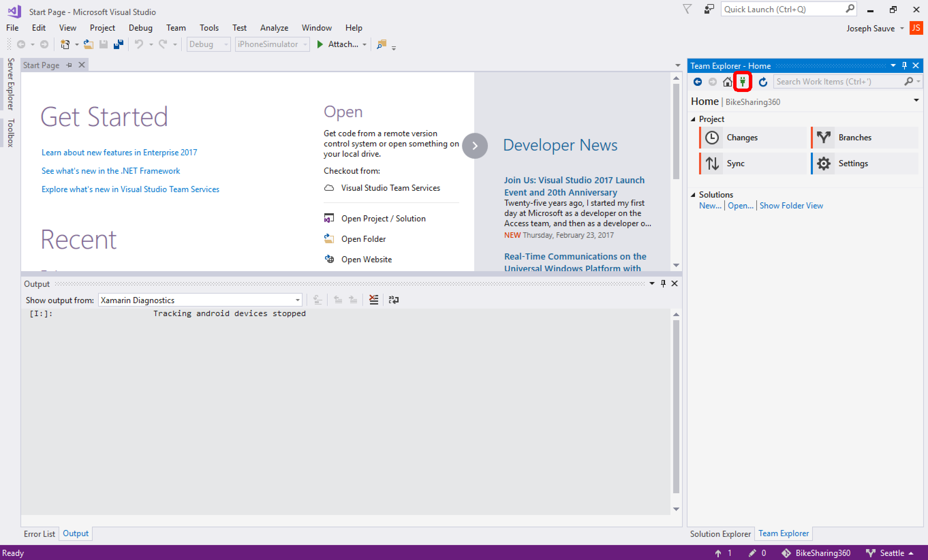This screenshot has width=928, height=560.
Task: Click the Search Work Items field
Action: click(x=839, y=81)
